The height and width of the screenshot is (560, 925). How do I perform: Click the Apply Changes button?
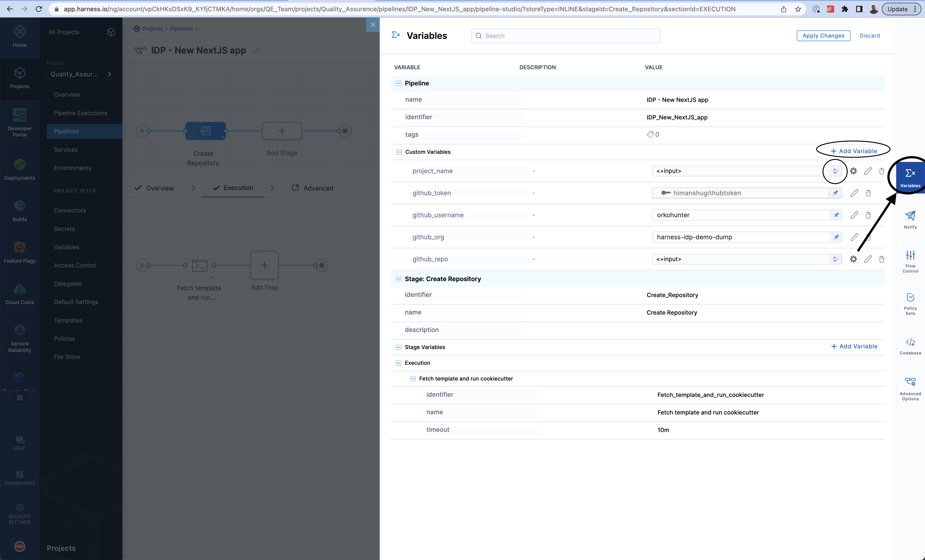(823, 35)
